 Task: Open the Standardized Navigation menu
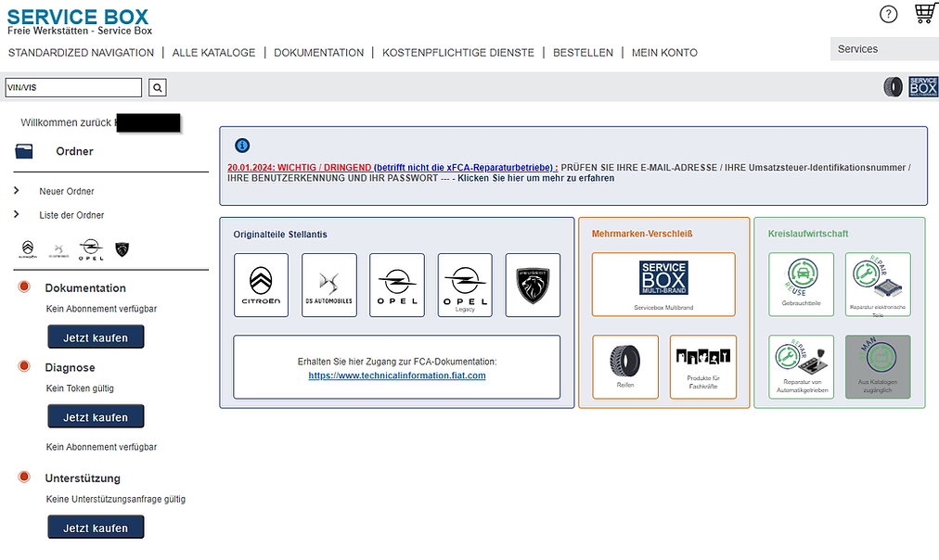click(81, 53)
